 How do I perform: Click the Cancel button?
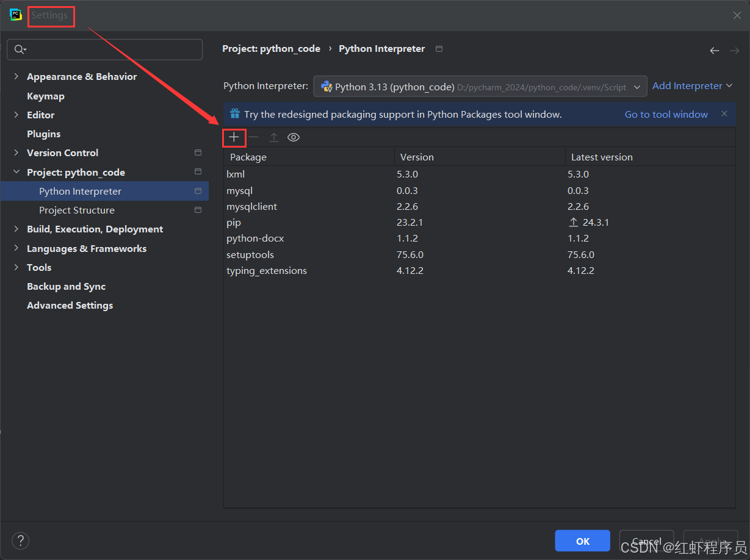[x=647, y=541]
